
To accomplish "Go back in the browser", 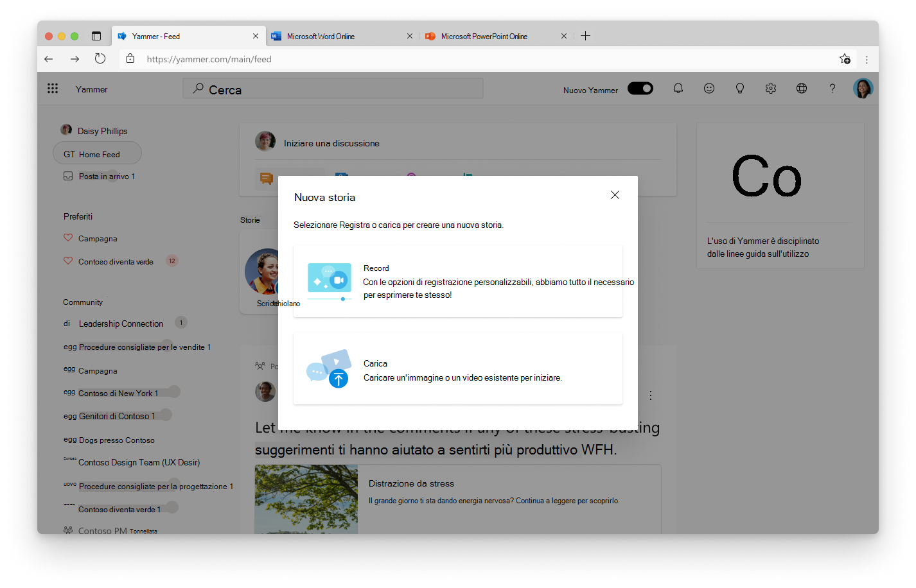I will (x=49, y=59).
